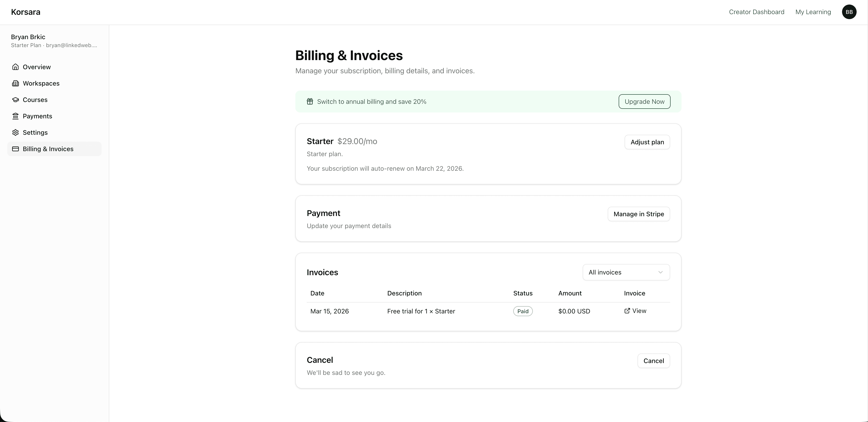This screenshot has height=422, width=868.
Task: Switch to the Creator Dashboard
Action: pyautogui.click(x=756, y=12)
